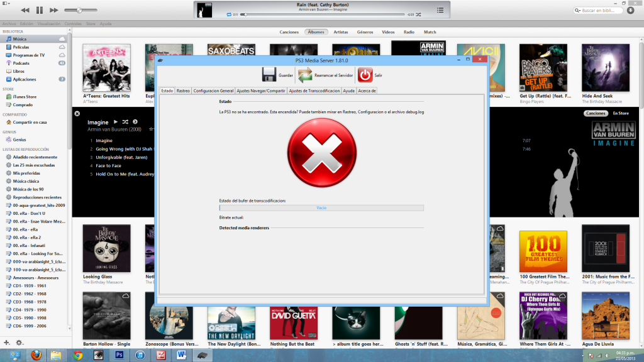The width and height of the screenshot is (644, 362).
Task: Open the arrow options icon beside Imagine
Action: (135, 122)
